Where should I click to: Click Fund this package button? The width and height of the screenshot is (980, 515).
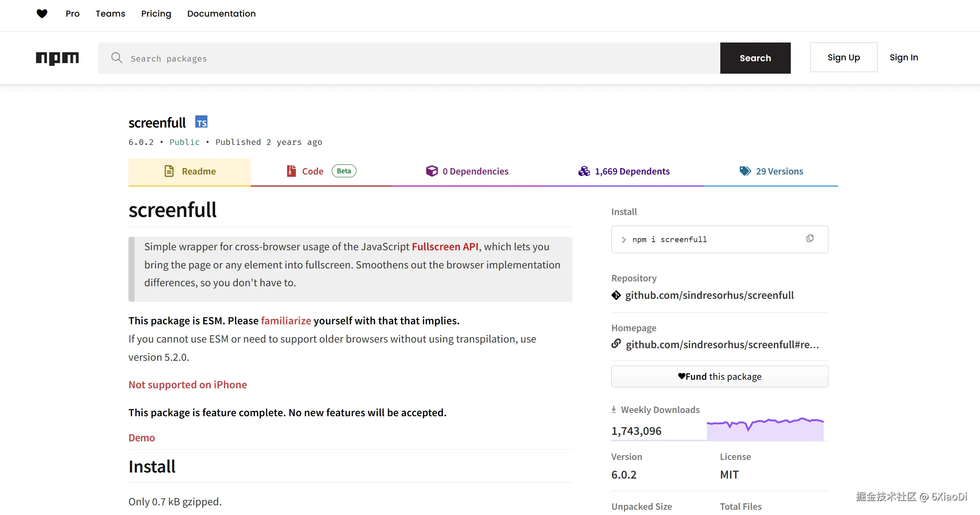720,377
